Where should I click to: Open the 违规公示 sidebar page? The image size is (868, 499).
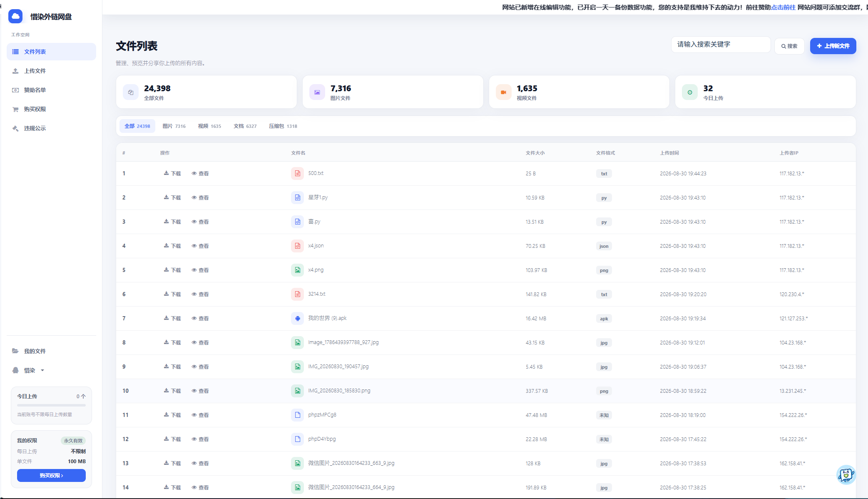click(51, 128)
